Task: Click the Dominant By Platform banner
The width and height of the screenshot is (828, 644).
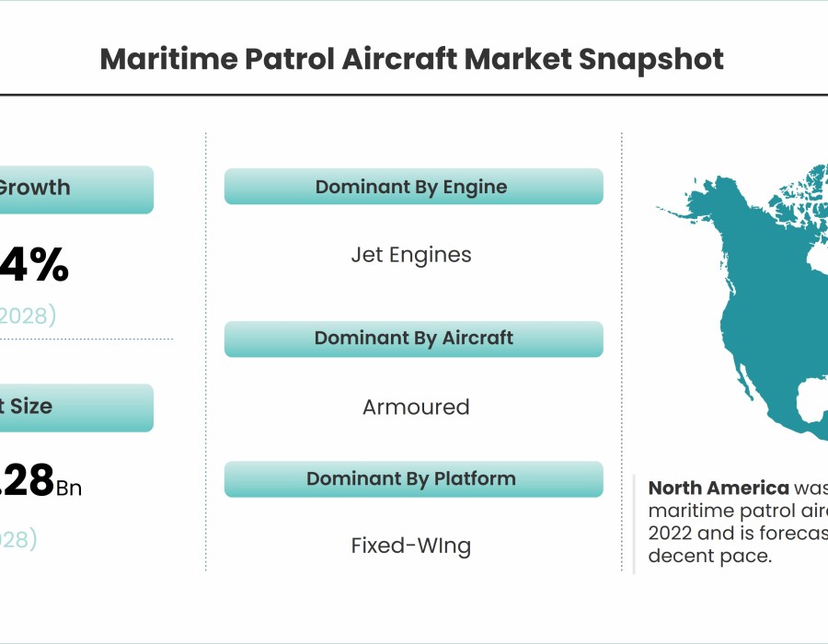Action: 413,479
